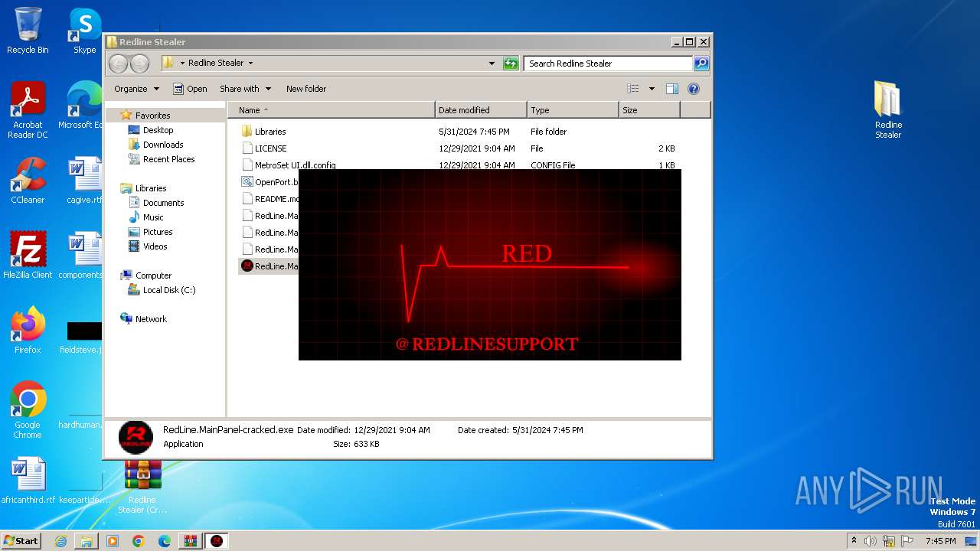Open the Share with dropdown menu
The height and width of the screenshot is (551, 980).
[x=245, y=89]
